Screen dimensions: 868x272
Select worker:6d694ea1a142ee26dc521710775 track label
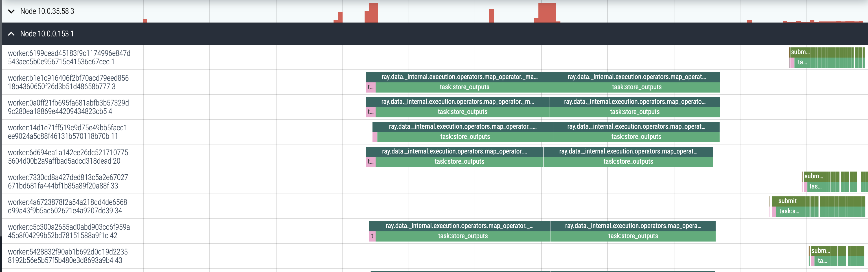(68, 157)
